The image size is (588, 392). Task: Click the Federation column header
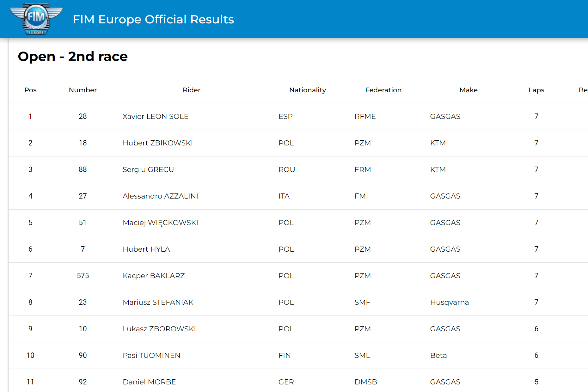click(383, 90)
